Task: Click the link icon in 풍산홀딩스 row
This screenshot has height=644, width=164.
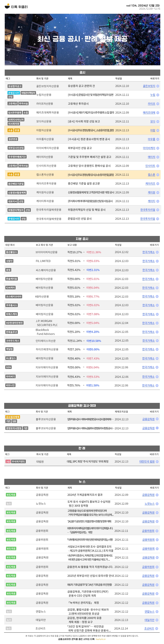Action: pyautogui.click(x=157, y=252)
